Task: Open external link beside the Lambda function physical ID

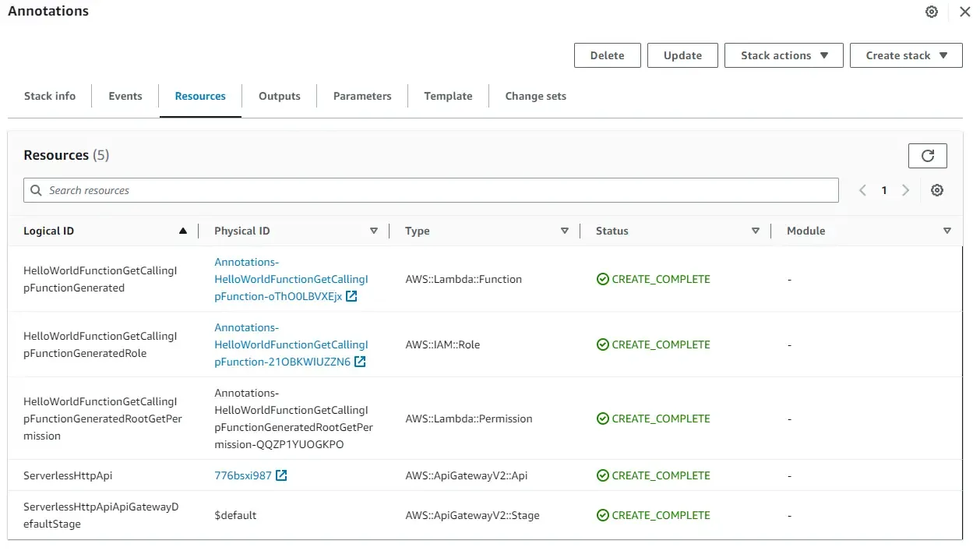Action: click(x=351, y=296)
